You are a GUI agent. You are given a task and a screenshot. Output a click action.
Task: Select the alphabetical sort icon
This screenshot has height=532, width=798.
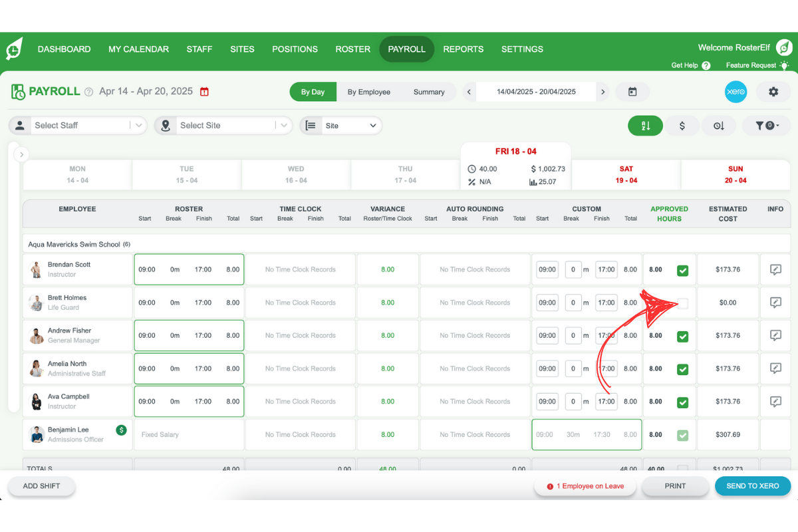coord(645,125)
